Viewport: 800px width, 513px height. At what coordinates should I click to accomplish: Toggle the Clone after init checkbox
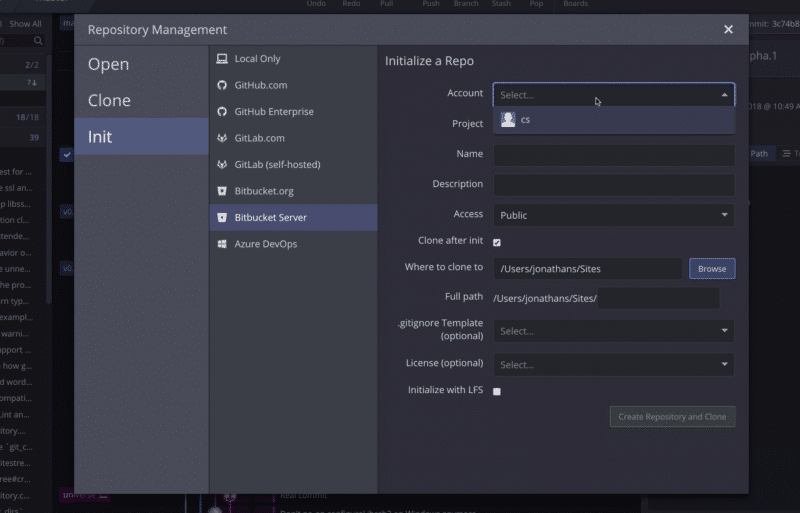[x=497, y=242]
